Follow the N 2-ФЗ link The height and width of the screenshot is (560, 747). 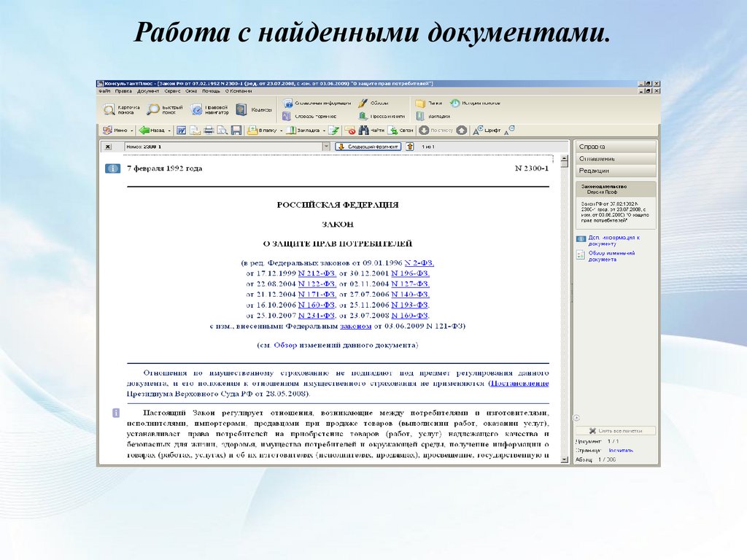[419, 262]
